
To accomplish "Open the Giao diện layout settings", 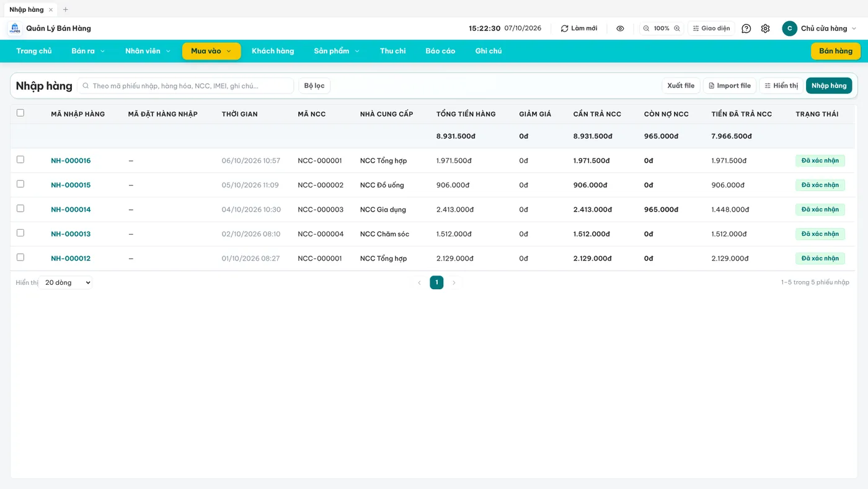I will (711, 29).
